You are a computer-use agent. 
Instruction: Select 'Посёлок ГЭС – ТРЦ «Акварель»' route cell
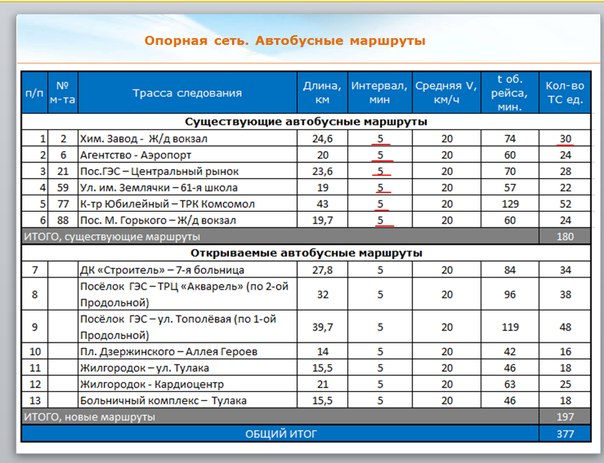pos(187,294)
